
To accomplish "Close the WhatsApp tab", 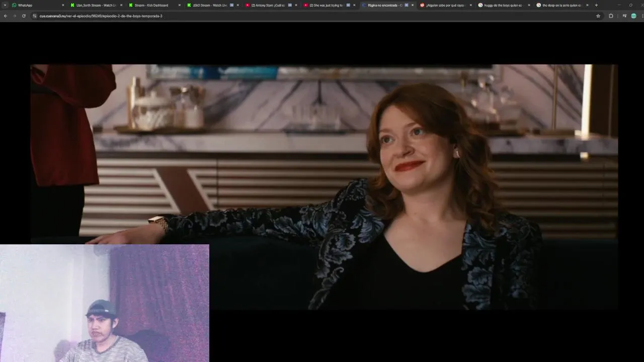I will (63, 5).
